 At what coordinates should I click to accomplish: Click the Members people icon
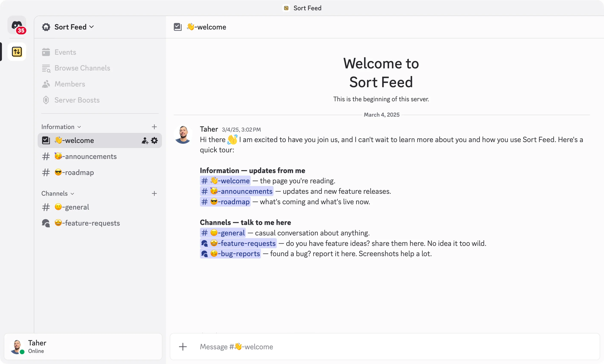46,84
